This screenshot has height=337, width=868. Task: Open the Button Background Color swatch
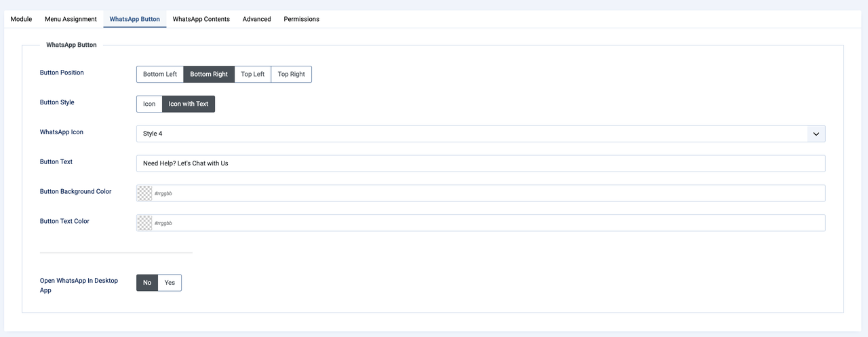[144, 193]
